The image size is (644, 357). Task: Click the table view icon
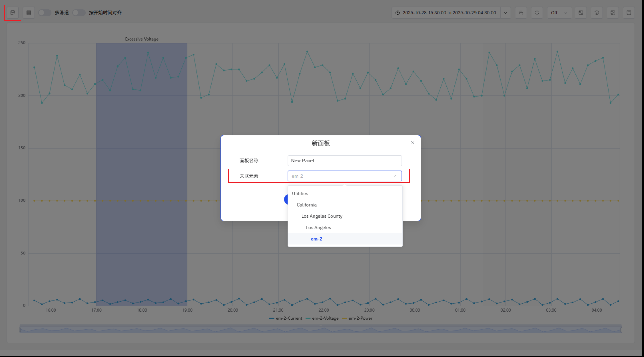(x=29, y=13)
